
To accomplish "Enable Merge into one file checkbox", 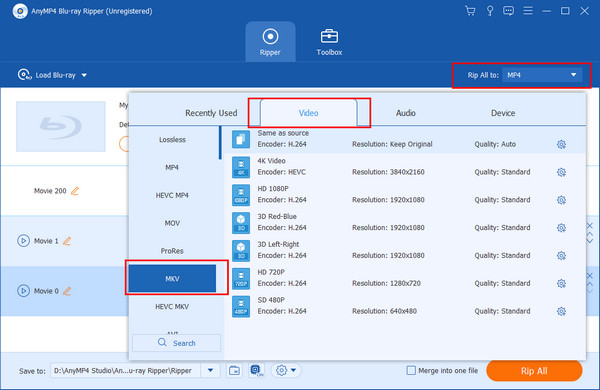I will coord(411,370).
